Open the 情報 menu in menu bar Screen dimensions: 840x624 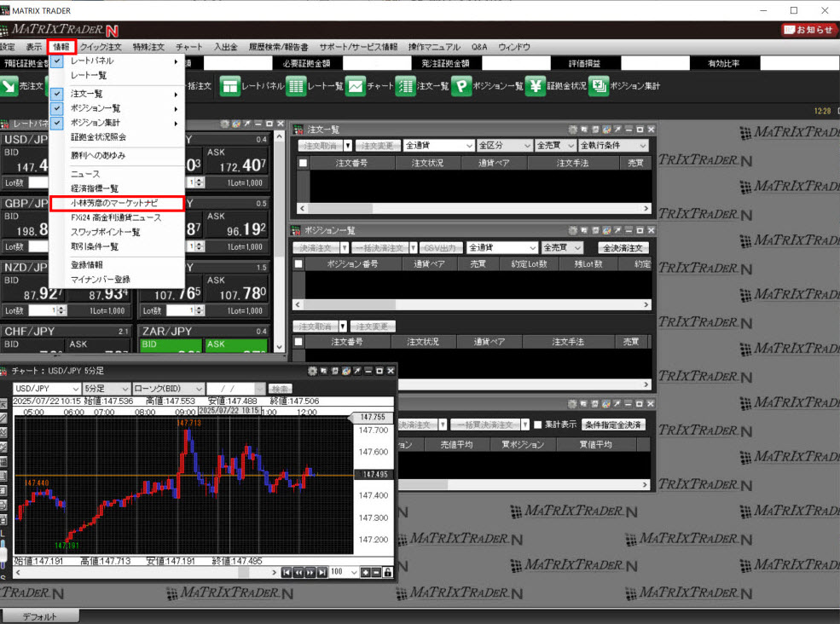click(61, 47)
